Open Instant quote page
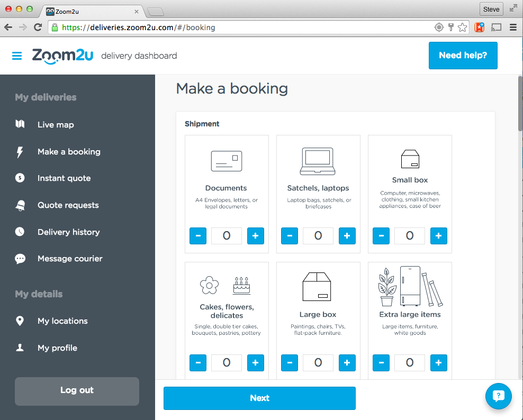This screenshot has width=523, height=420. pos(64,178)
